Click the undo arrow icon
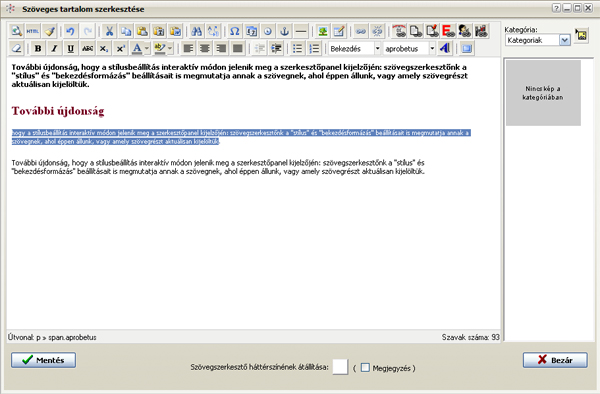600x394 pixels. click(x=70, y=31)
